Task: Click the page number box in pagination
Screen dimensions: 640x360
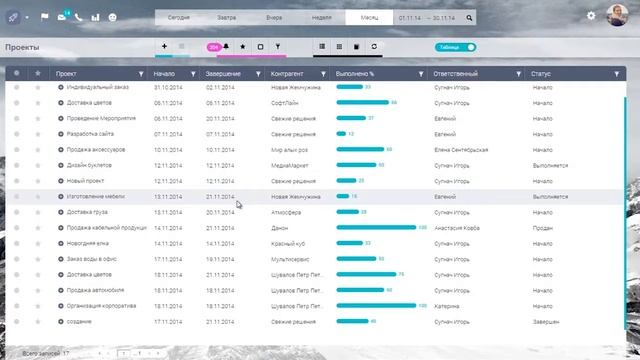Action: [124, 353]
